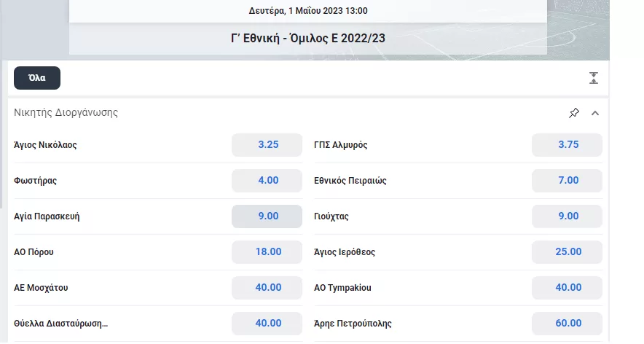Screen dimensions: 644x344
Task: Choose Αγία Παρασκευή odds 9.00
Action: pos(267,216)
